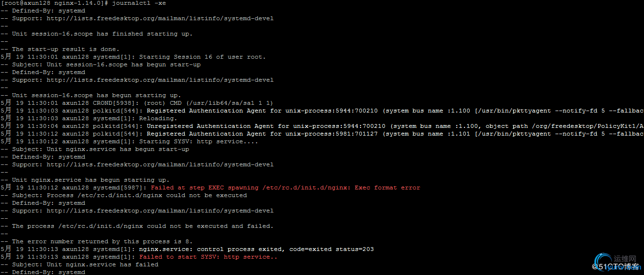Click the red Failed to start SYSV line

click(x=208, y=257)
